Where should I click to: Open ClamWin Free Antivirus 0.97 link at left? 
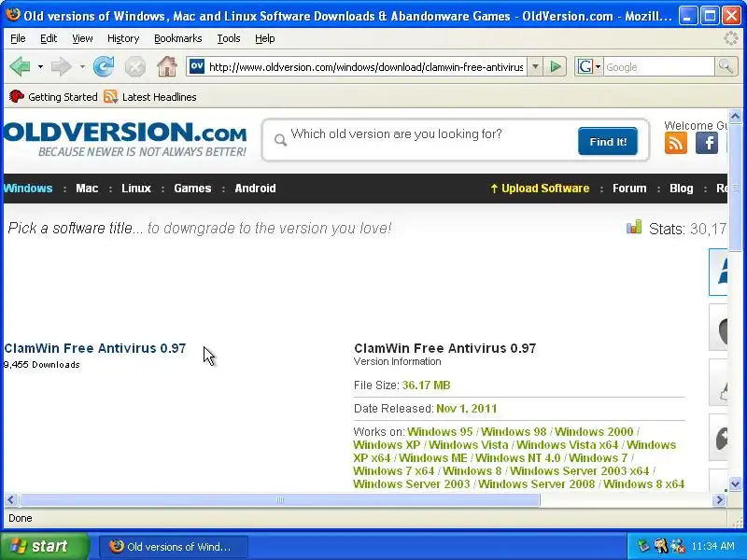tap(95, 348)
